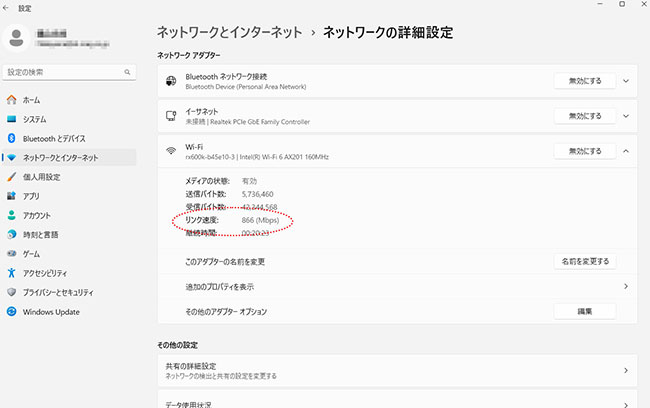Viewport: 650px width, 408px height.
Task: Open the アプリ section icon
Action: coord(11,196)
